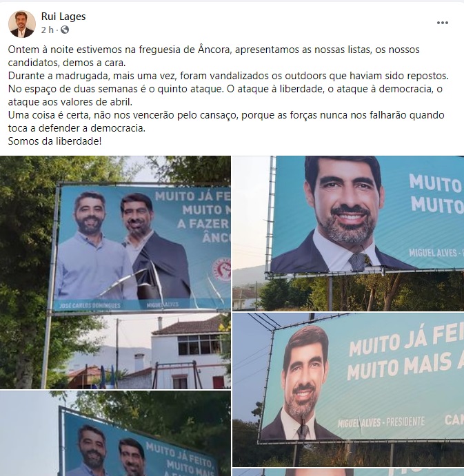
Task: Click the globe public audience icon
Action: pos(65,30)
